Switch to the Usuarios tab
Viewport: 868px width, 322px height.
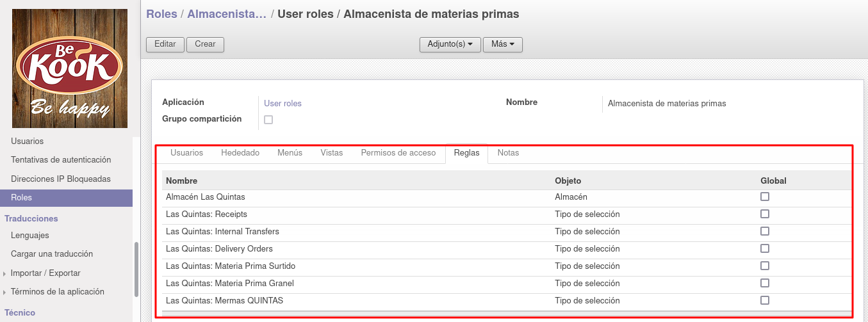point(187,153)
